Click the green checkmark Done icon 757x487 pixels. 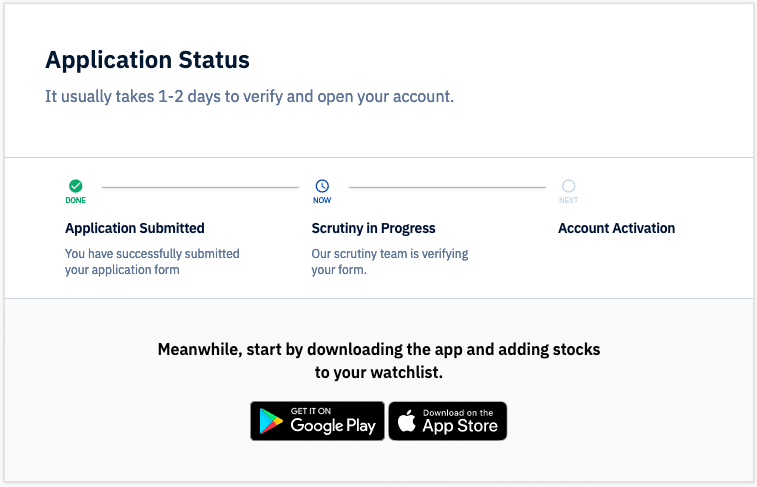[x=75, y=186]
